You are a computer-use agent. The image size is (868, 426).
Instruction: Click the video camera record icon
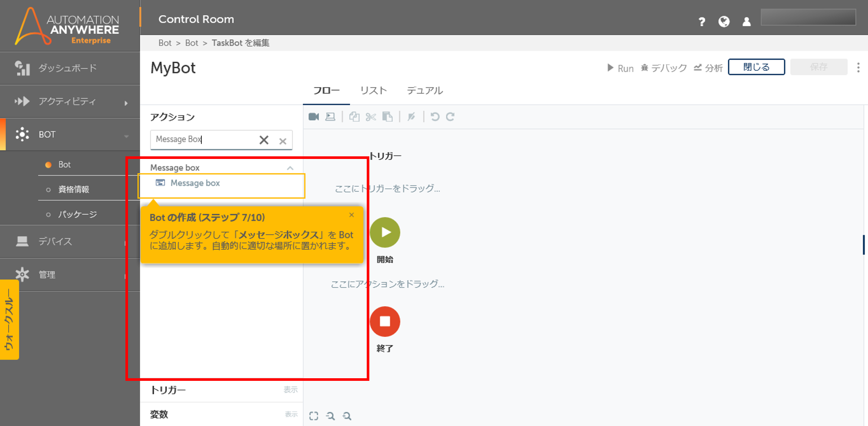pyautogui.click(x=314, y=117)
